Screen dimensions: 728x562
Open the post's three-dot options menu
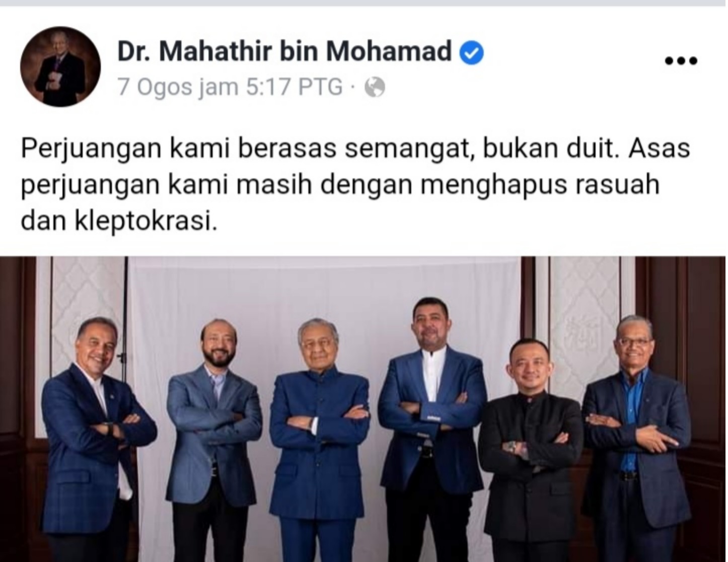[x=681, y=61]
